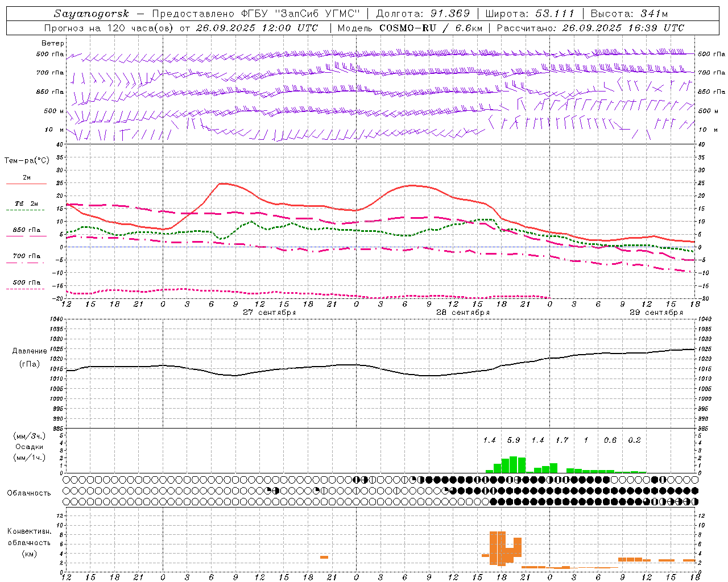Click the '28 сентября' date label
The width and height of the screenshot is (728, 582).
[462, 313]
